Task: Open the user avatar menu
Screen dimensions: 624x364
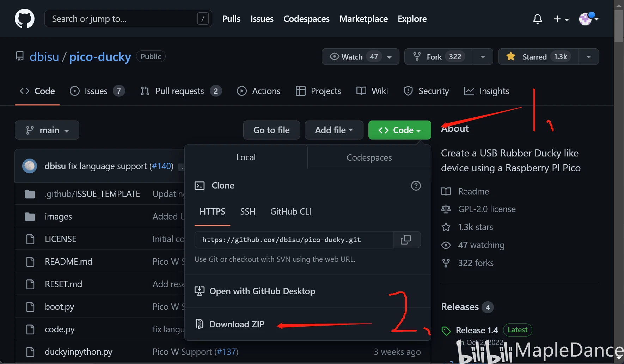Action: tap(589, 19)
